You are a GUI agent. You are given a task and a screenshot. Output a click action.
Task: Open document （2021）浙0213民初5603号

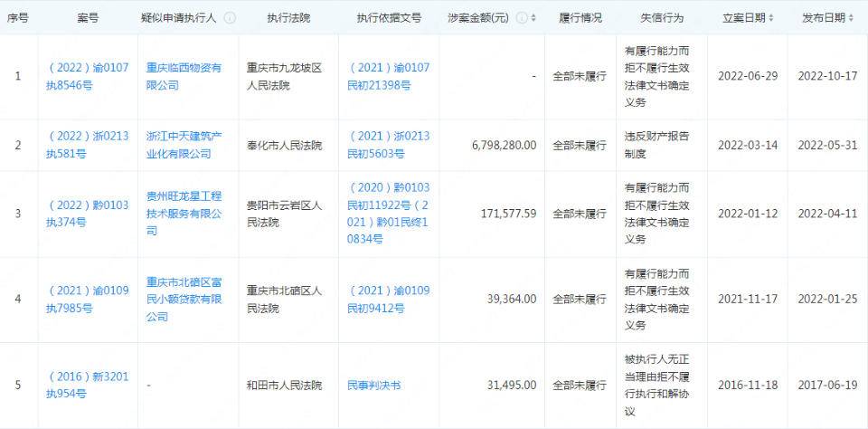(389, 145)
